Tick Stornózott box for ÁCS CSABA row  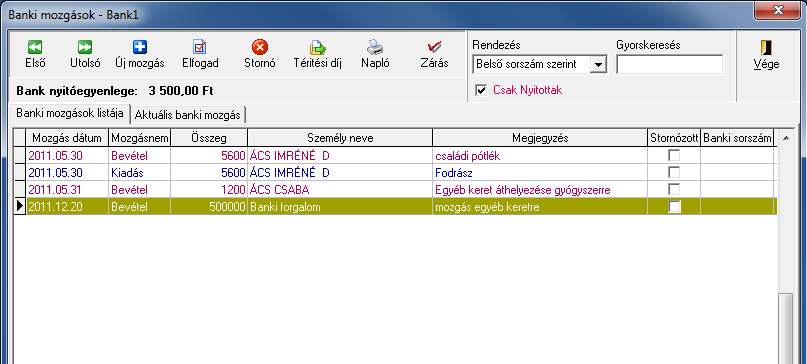[x=674, y=189]
